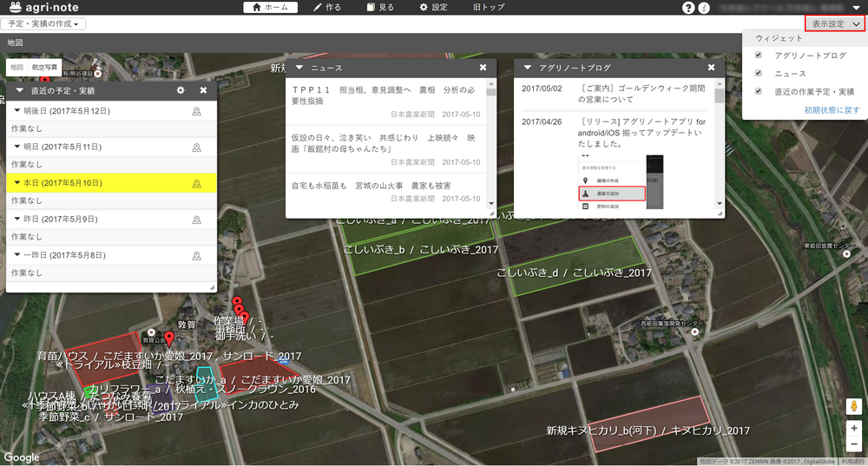
Task: Open news article ＴＰＰ１１ 担当相、意見調整へ
Action: [x=383, y=95]
